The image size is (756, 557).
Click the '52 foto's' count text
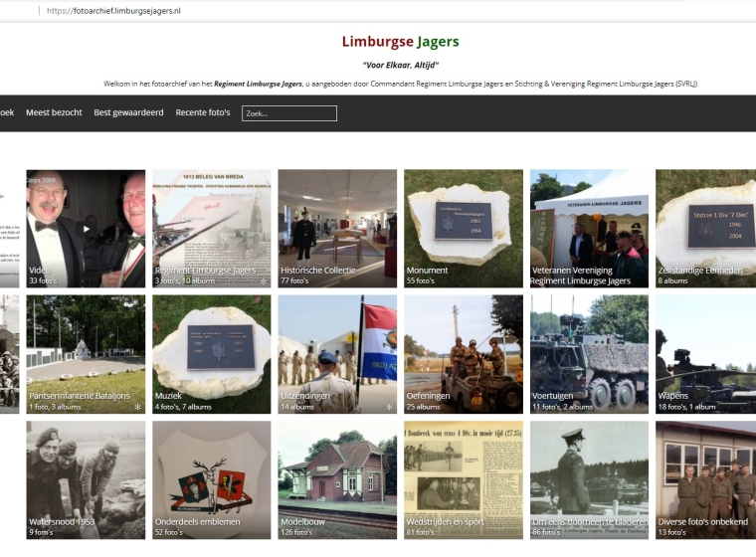click(169, 532)
